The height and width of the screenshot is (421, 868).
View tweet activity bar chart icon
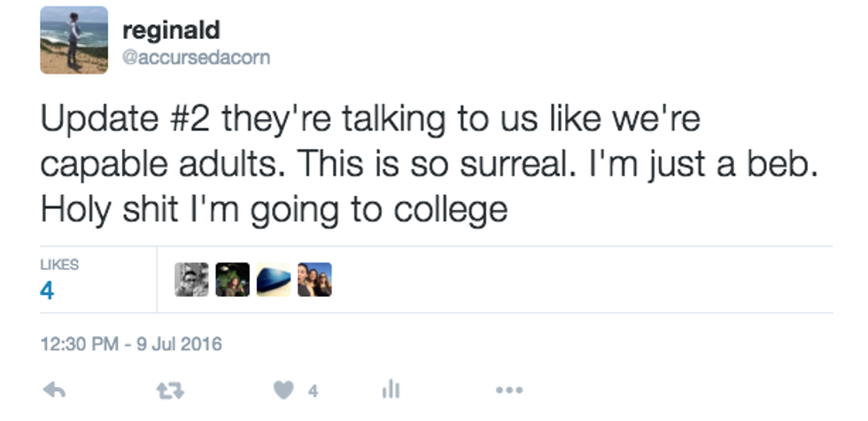(391, 390)
